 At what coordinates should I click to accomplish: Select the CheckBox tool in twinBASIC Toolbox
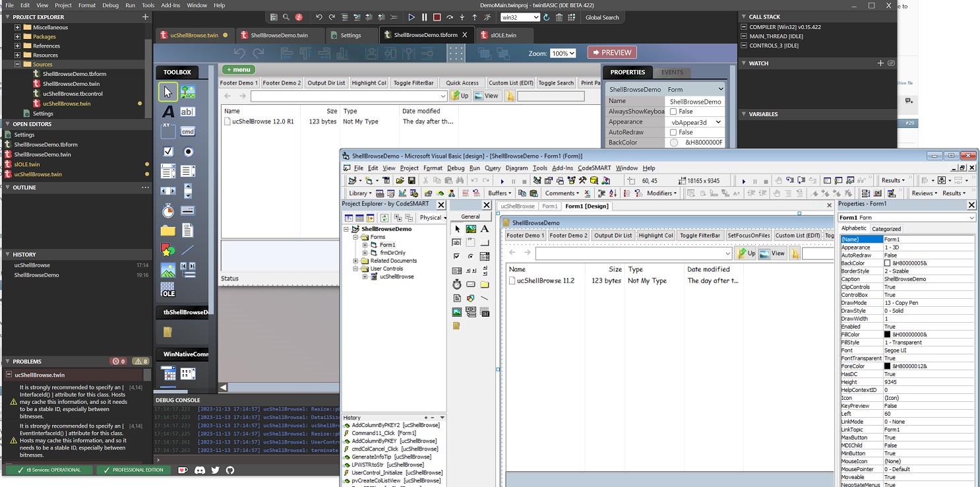coord(168,152)
